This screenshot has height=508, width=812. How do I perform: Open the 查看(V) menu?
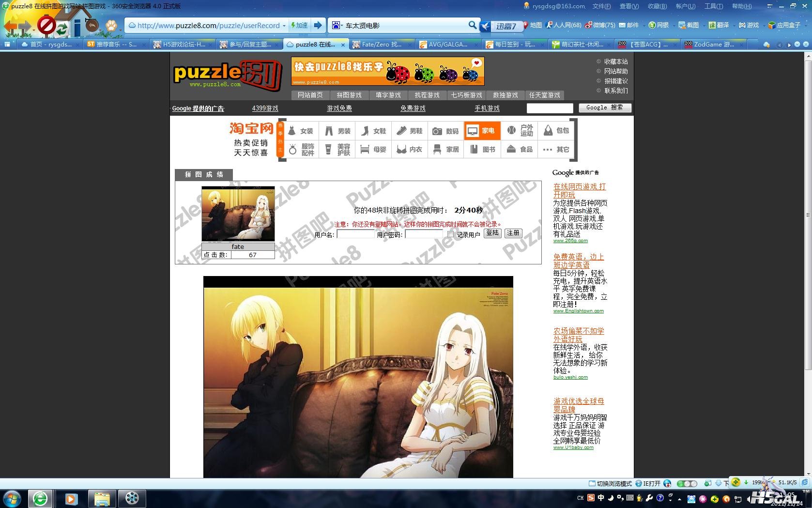[629, 6]
